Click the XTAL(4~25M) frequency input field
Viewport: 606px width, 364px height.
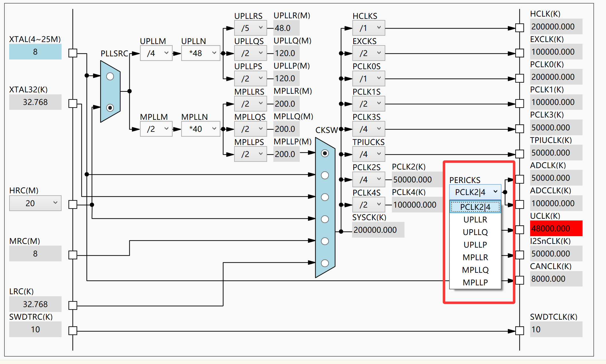pos(35,52)
